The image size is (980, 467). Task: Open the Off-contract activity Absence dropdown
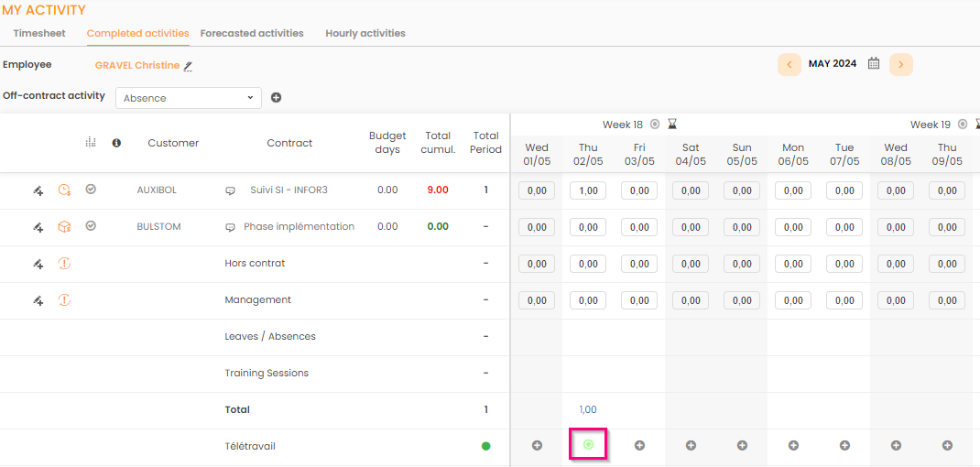point(188,98)
